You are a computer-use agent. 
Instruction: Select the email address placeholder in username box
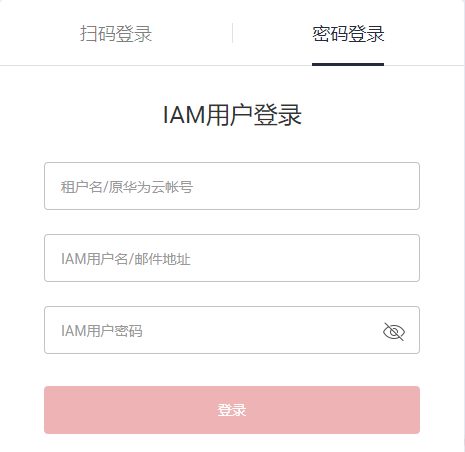coord(162,259)
